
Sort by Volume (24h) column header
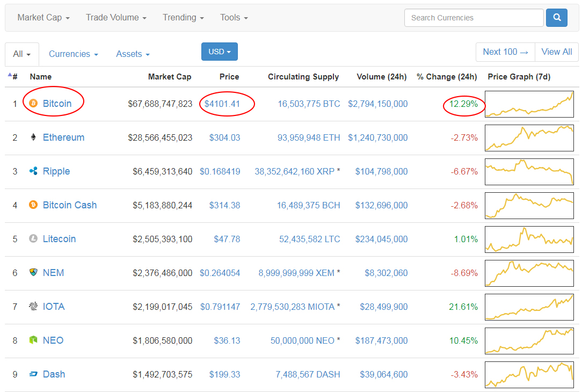click(382, 76)
